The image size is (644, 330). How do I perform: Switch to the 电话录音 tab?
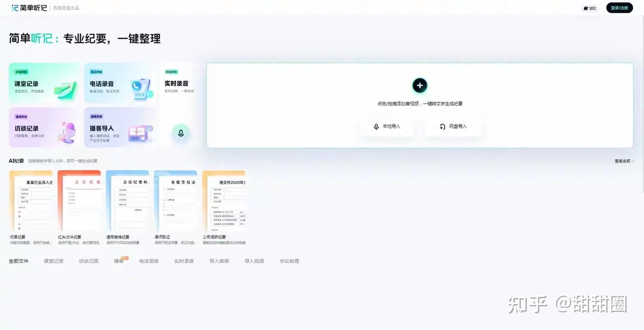(x=149, y=261)
